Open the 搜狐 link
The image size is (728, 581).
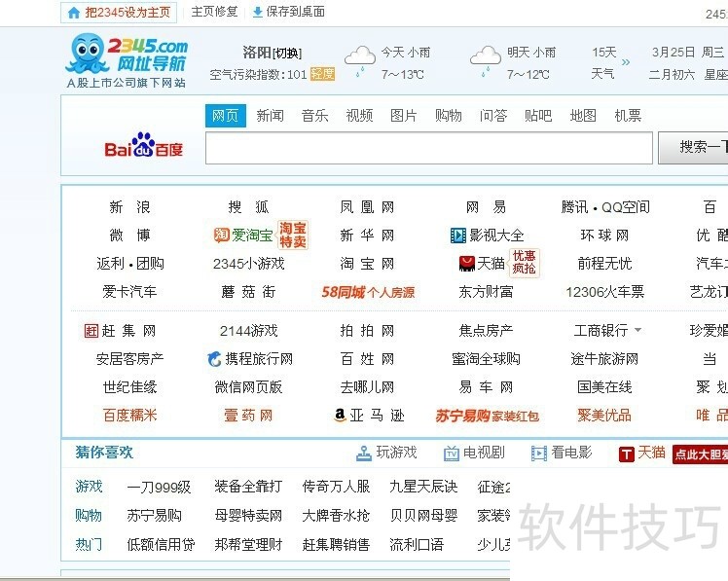pos(248,207)
